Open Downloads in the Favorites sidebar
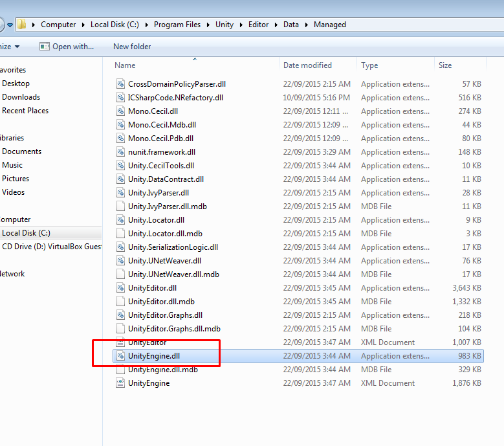The image size is (504, 446). pos(21,97)
